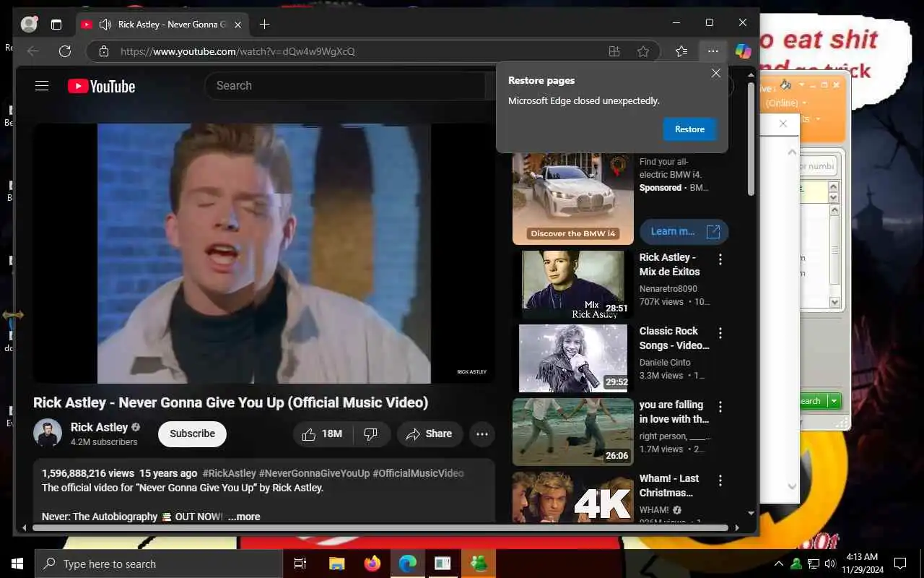Open the Edge tab actions menu

pos(56,24)
